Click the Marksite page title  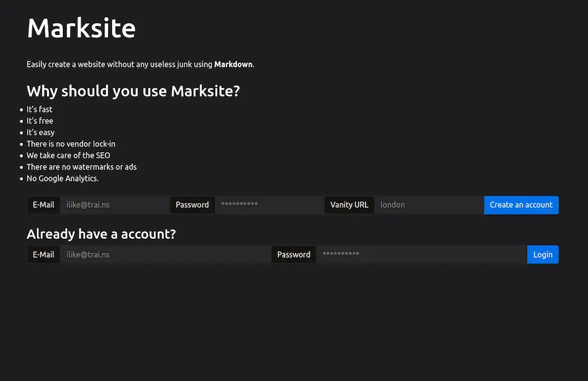coord(81,29)
